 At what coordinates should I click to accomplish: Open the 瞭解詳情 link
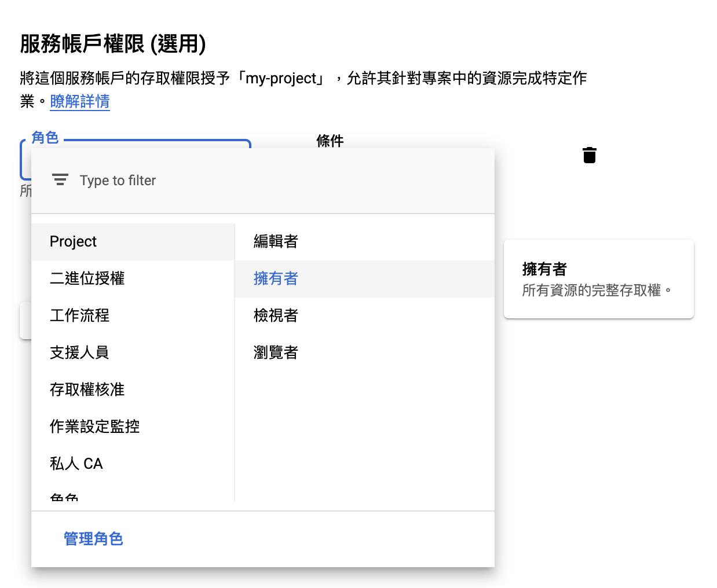pyautogui.click(x=80, y=101)
